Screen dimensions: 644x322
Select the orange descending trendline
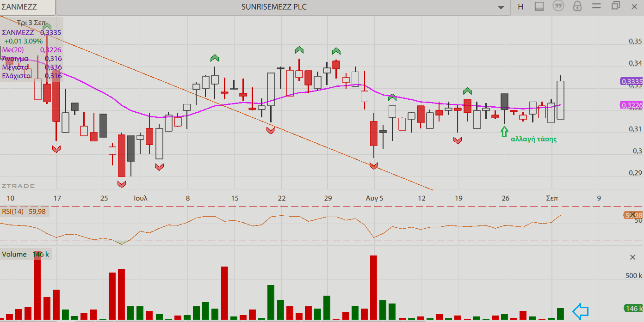pos(217,103)
